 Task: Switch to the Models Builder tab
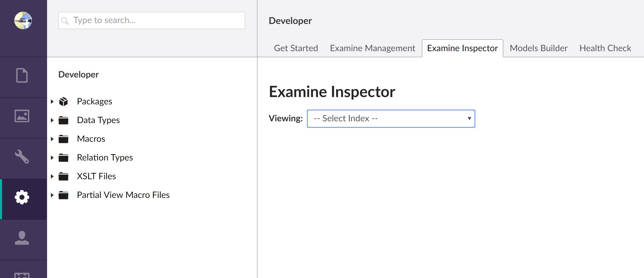538,48
